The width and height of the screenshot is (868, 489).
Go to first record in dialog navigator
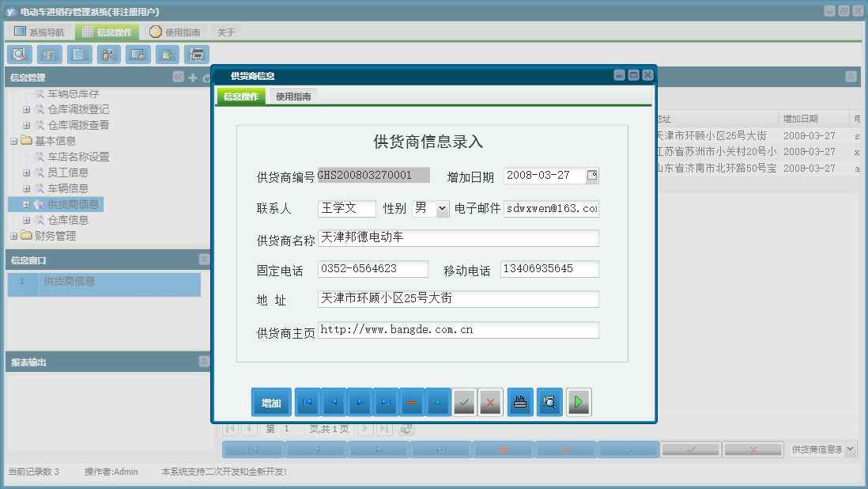(x=308, y=402)
